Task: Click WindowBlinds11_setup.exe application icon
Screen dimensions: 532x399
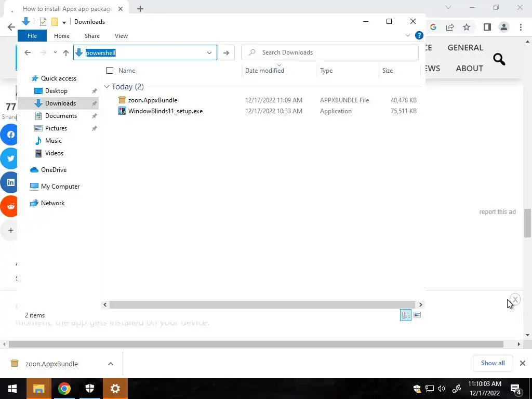Action: (122, 111)
